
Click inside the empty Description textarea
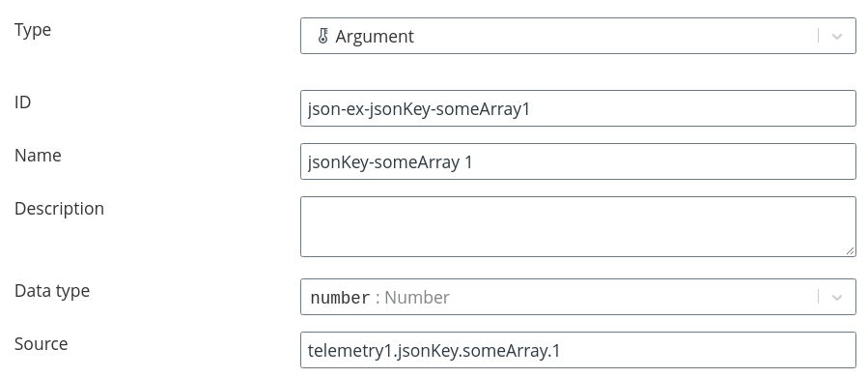(x=578, y=226)
